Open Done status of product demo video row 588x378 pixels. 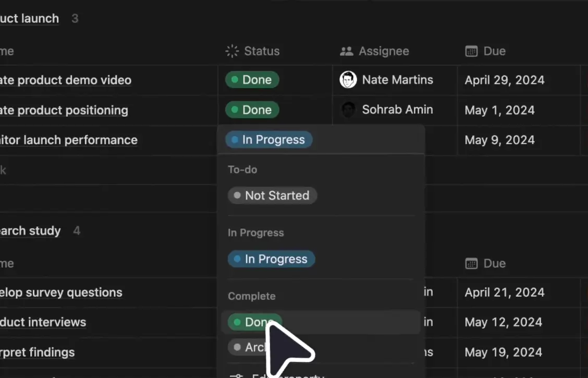(x=252, y=80)
